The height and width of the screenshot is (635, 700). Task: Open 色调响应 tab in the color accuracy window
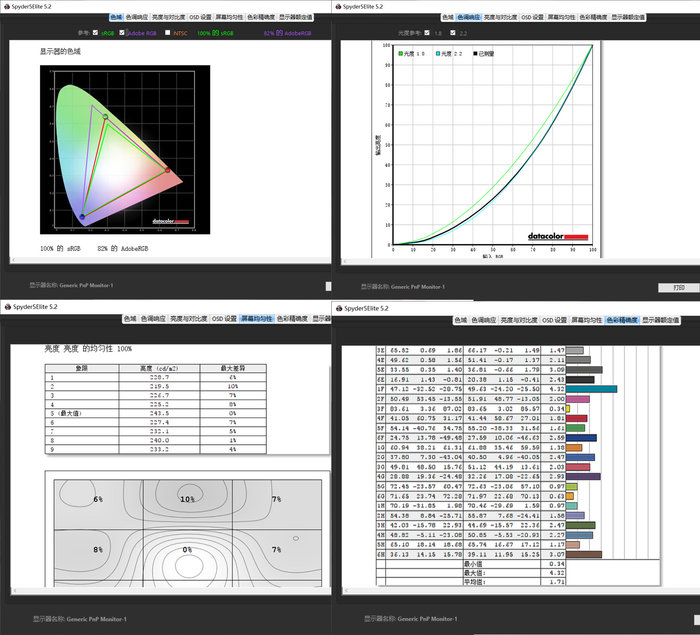[484, 320]
